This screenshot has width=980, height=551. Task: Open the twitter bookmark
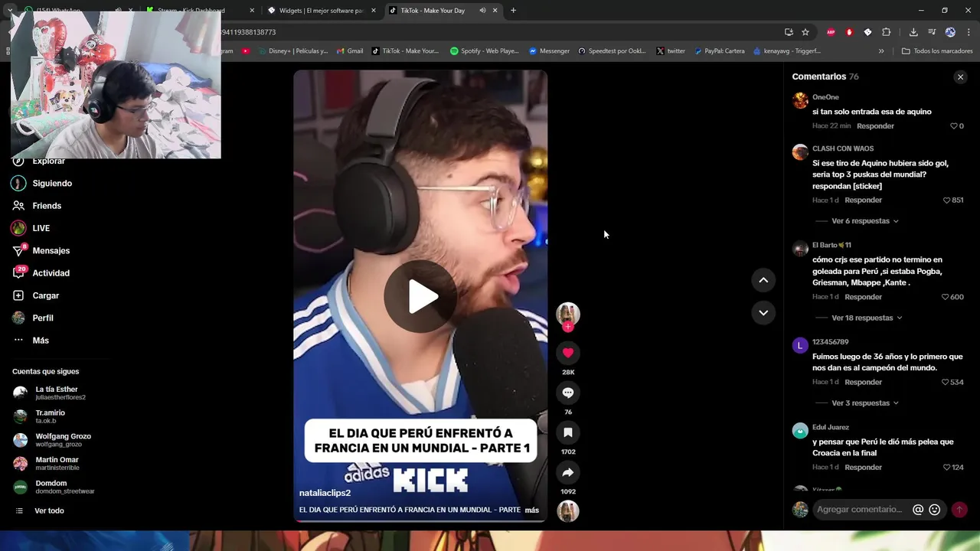pyautogui.click(x=671, y=51)
